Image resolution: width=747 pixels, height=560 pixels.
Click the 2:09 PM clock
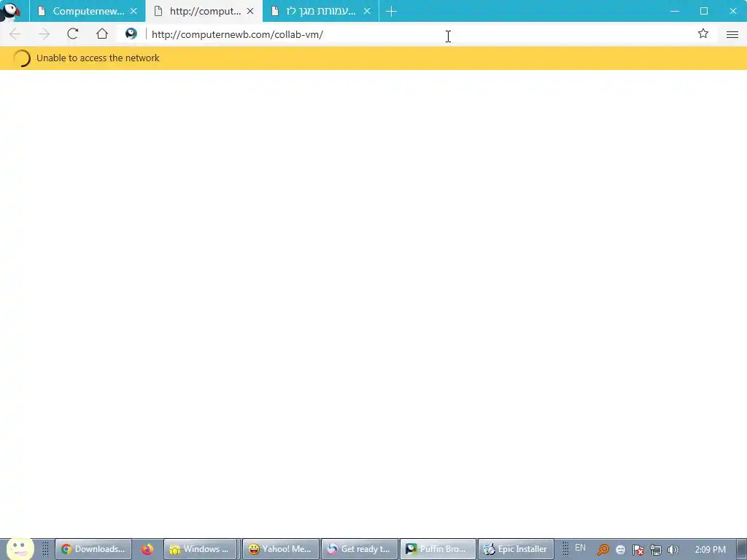(x=711, y=550)
